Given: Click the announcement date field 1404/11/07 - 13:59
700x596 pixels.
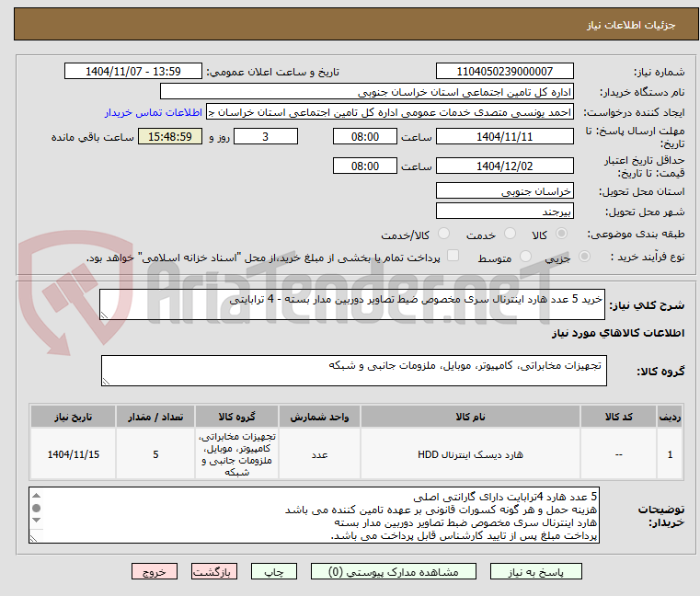Looking at the screenshot, I should (133, 72).
